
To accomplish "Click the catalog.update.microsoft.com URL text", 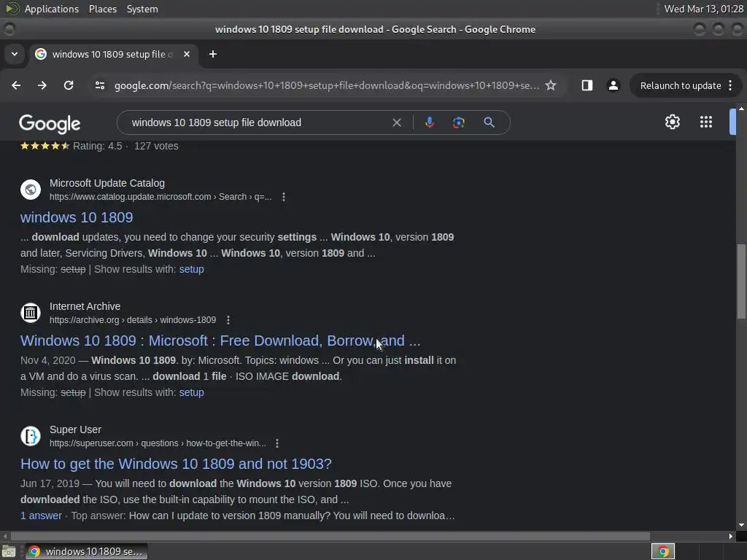I will 160,197.
